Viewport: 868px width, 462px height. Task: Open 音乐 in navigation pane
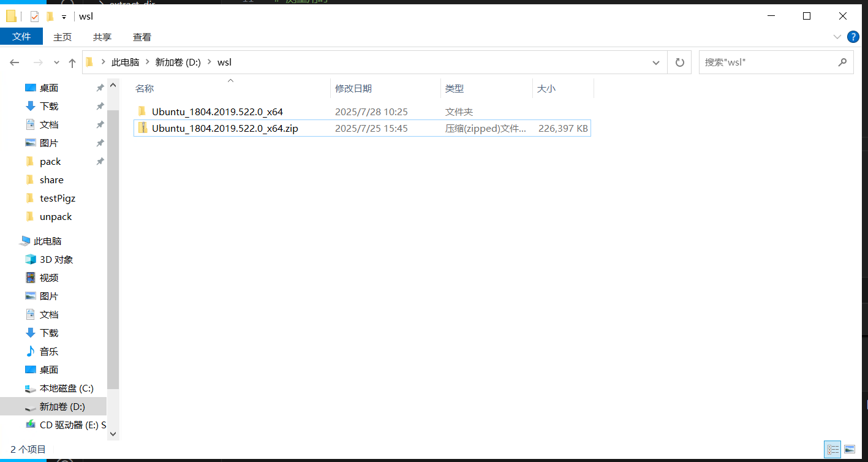point(49,351)
